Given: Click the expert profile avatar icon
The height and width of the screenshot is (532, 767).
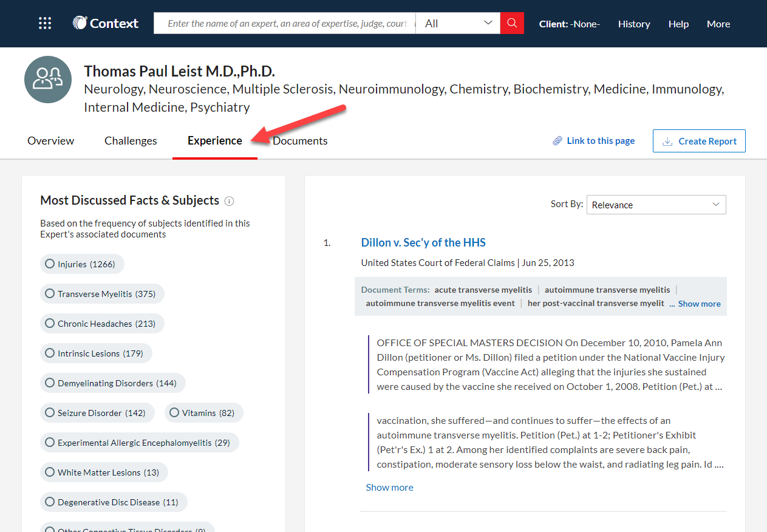Looking at the screenshot, I should [48, 80].
